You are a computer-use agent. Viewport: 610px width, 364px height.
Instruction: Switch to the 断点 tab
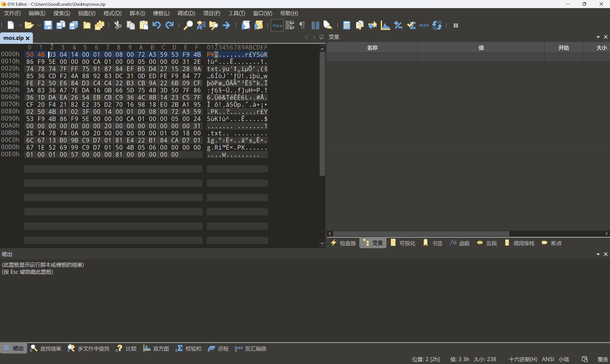[x=552, y=243]
